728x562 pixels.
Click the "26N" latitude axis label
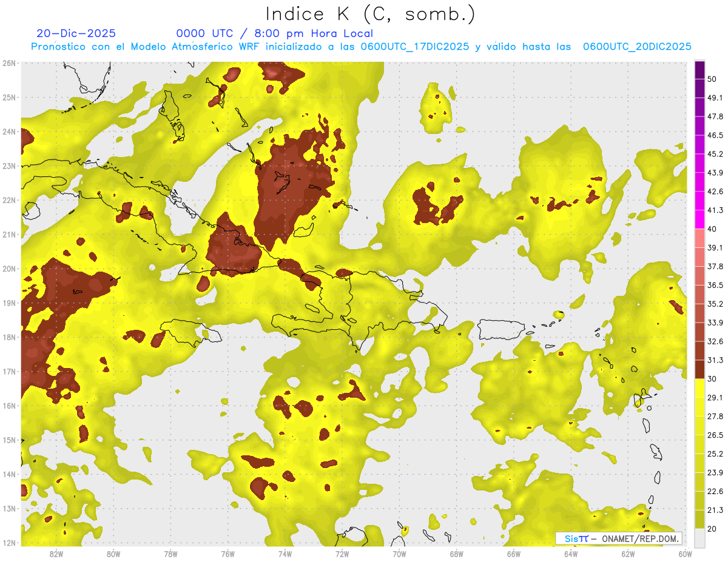[x=9, y=63]
